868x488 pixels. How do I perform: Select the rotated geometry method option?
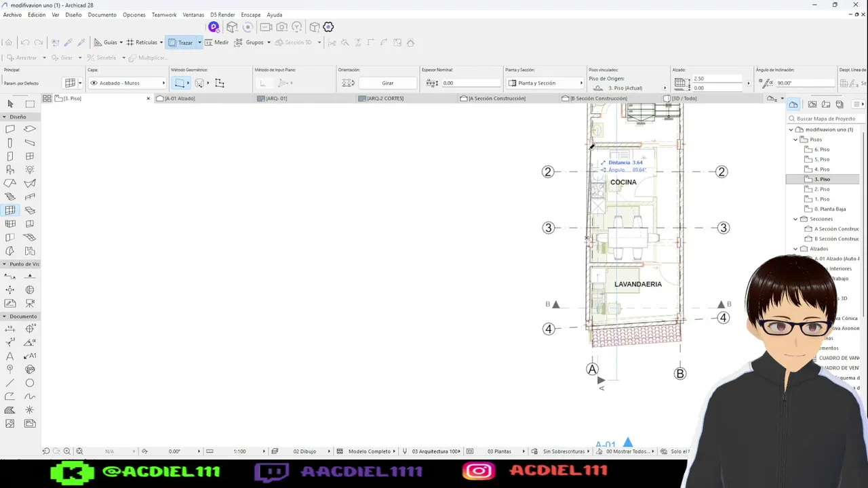click(199, 83)
